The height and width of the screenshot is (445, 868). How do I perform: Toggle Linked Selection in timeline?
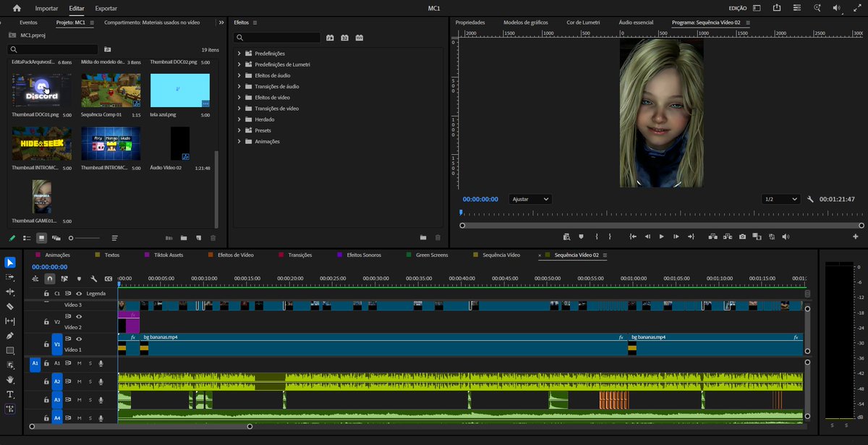[64, 279]
